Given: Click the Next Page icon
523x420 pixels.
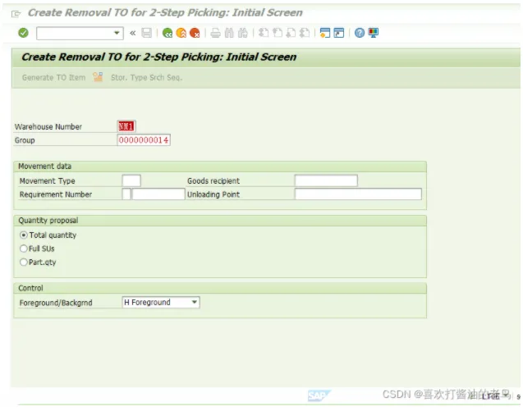Looking at the screenshot, I should point(291,33).
